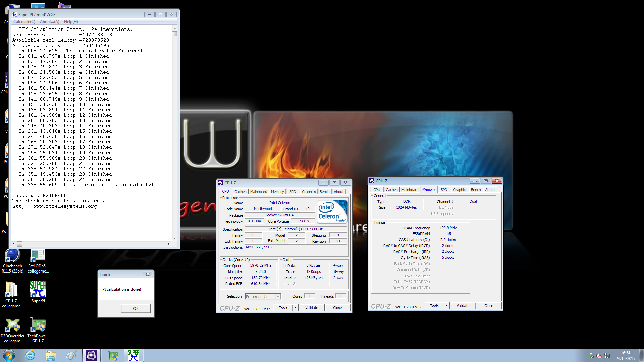Switch to GPU-Z taskbar icon
Screen dimensions: 644x362
(x=113, y=355)
